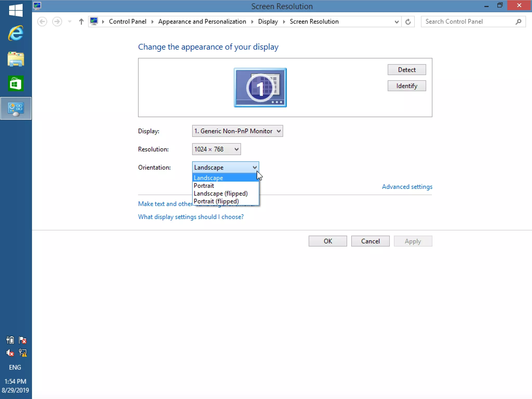This screenshot has width=532, height=399.
Task: Select Portrait orientation from dropdown
Action: click(204, 185)
